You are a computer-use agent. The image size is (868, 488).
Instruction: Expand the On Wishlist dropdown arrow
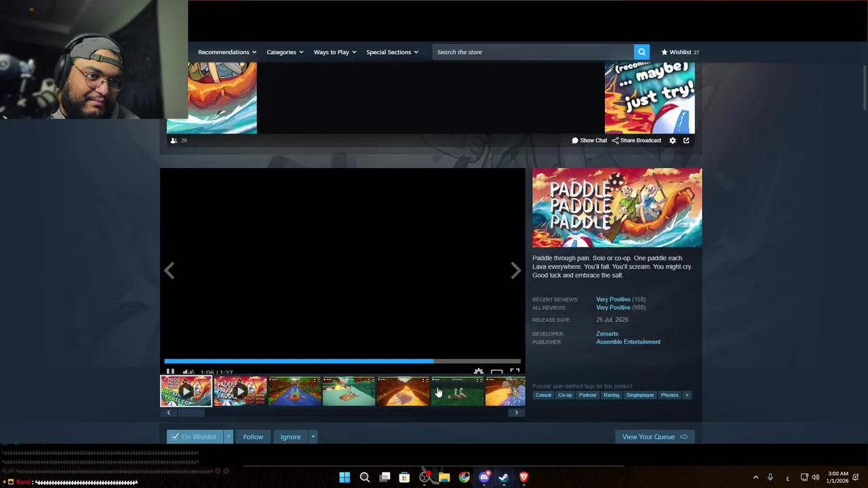tap(229, 436)
